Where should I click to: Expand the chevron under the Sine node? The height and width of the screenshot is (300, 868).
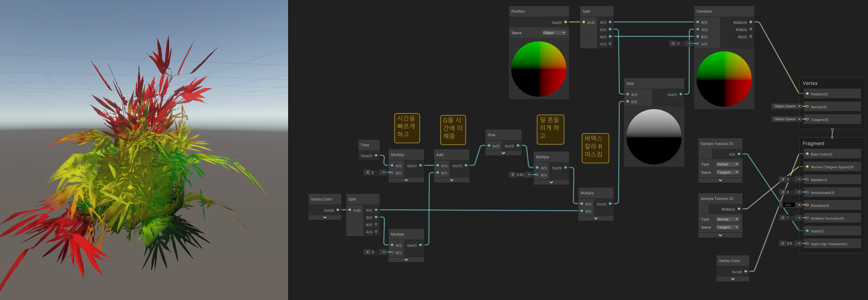point(503,153)
